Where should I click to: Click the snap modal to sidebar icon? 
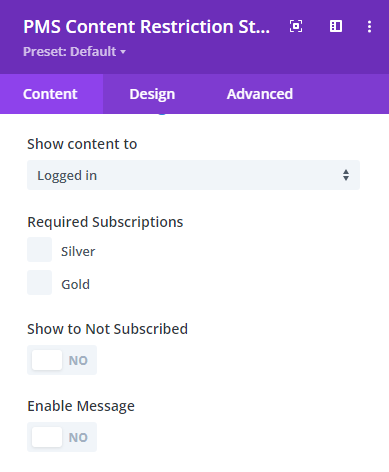(336, 26)
